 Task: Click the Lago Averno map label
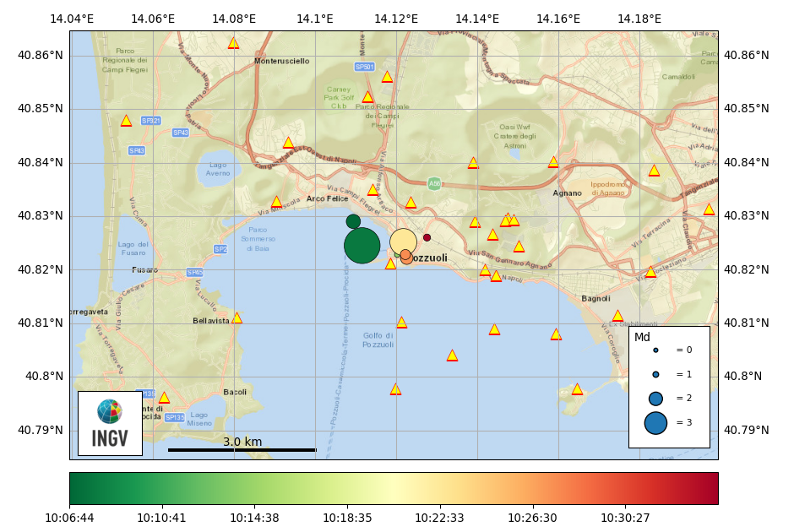point(217,169)
